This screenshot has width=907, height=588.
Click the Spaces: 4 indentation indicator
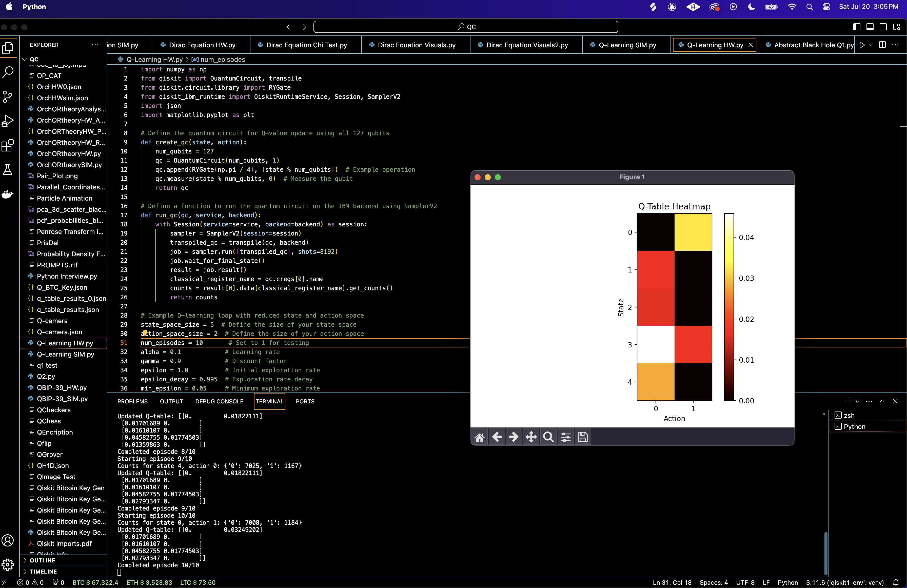pyautogui.click(x=713, y=583)
